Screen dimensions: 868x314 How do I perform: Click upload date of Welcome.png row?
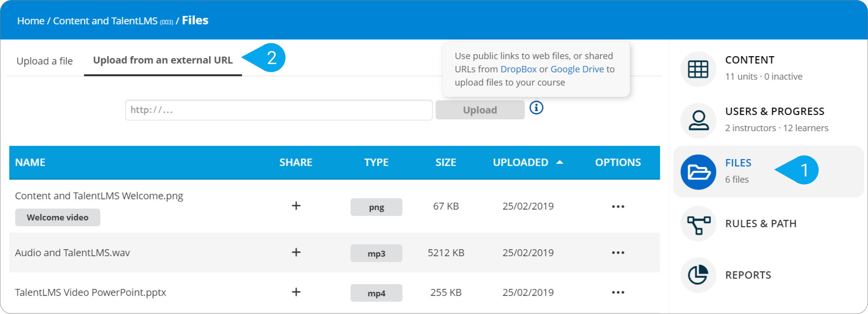point(528,206)
